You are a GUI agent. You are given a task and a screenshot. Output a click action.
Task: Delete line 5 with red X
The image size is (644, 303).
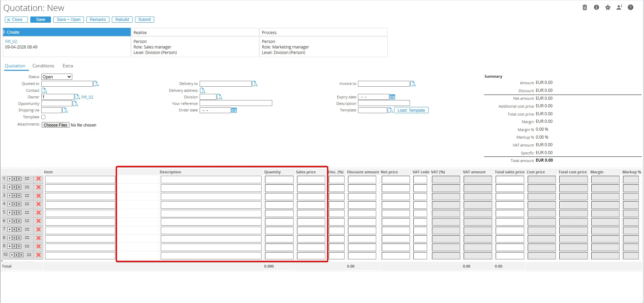39,213
